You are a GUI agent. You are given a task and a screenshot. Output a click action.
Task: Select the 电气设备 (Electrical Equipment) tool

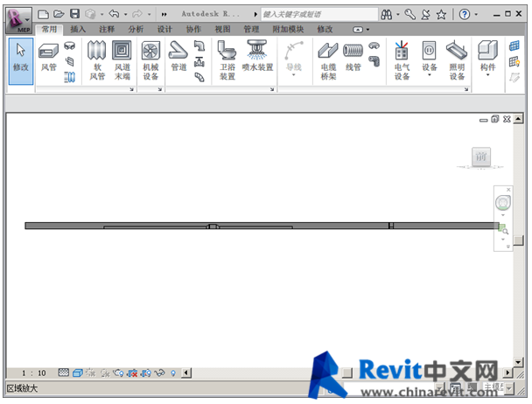coord(402,61)
